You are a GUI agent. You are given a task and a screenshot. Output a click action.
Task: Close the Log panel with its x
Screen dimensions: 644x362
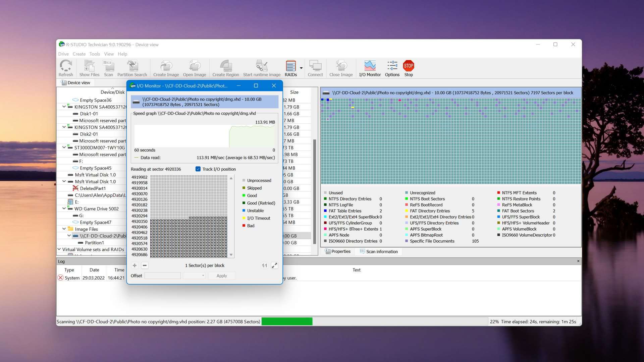click(x=578, y=261)
